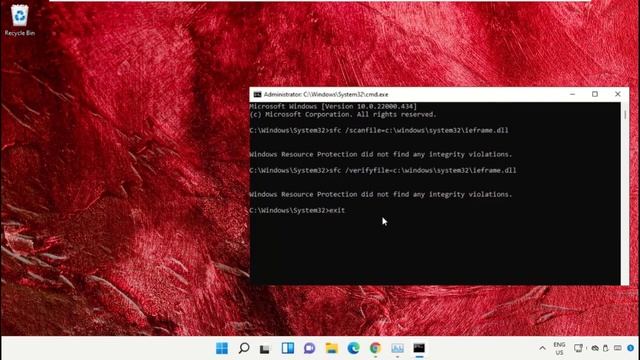This screenshot has height=360, width=640.
Task: Open the touch keyboard tray icon
Action: coord(618,348)
